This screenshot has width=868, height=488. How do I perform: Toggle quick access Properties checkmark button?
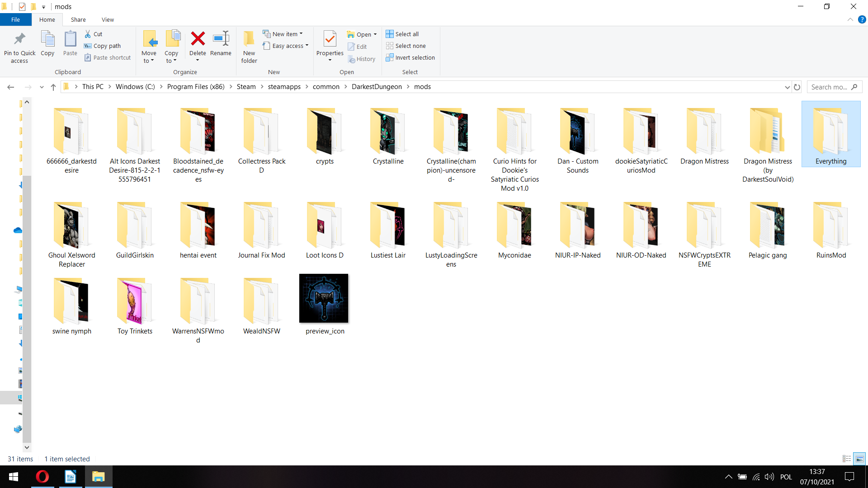point(22,7)
